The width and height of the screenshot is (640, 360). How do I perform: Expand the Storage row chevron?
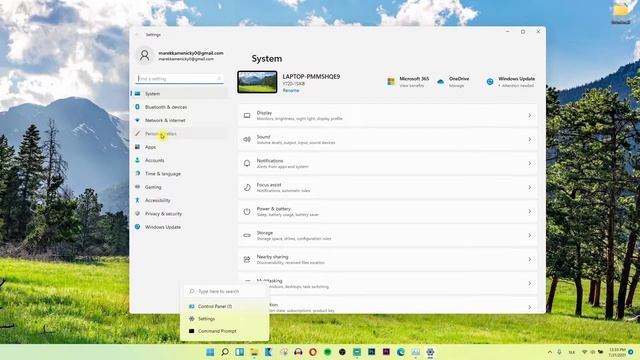click(x=529, y=236)
